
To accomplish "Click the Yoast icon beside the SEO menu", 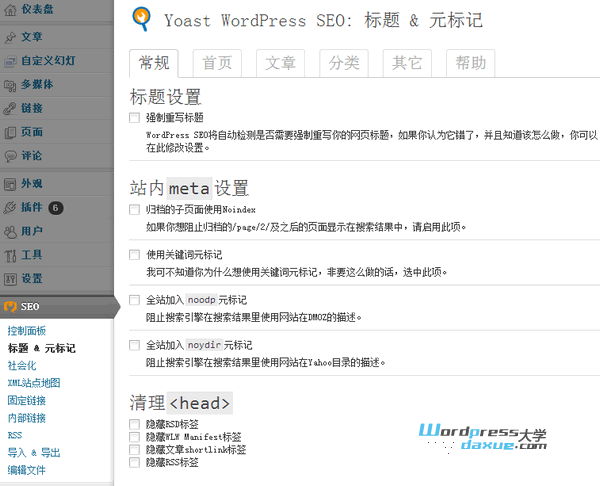I will point(10,307).
